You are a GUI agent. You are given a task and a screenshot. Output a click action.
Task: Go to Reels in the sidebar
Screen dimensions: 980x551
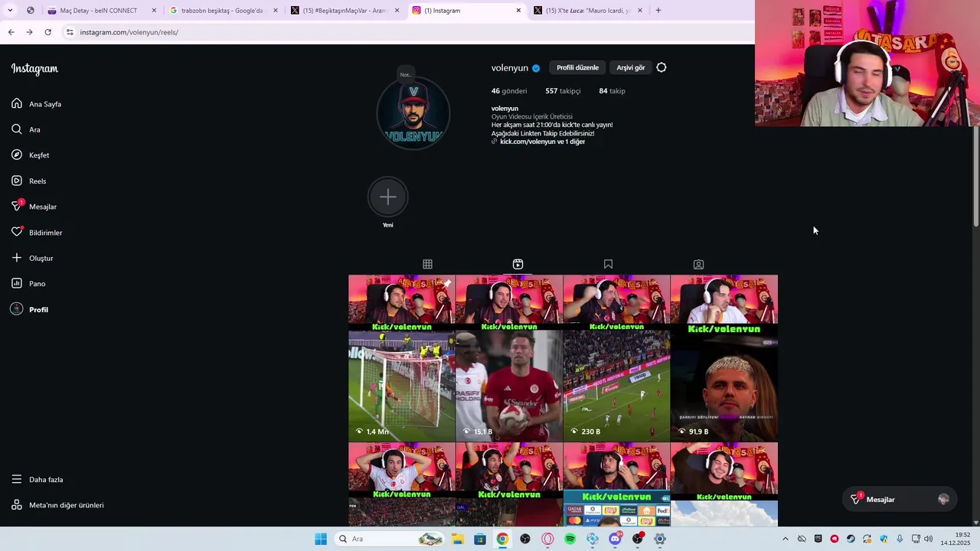[29, 181]
